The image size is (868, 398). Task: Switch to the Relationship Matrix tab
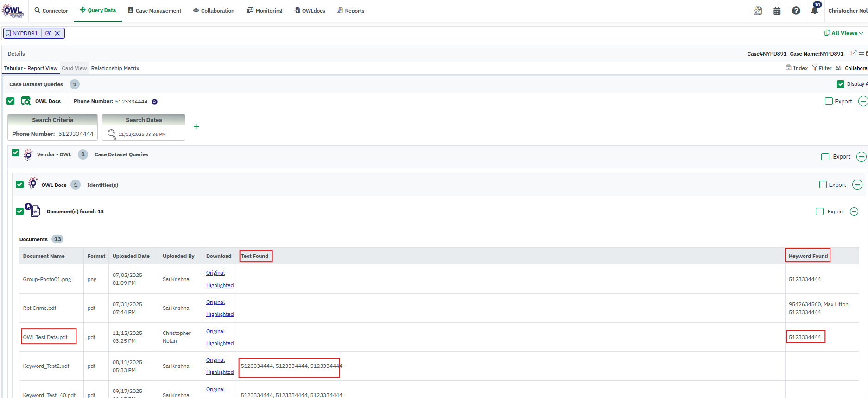point(115,68)
